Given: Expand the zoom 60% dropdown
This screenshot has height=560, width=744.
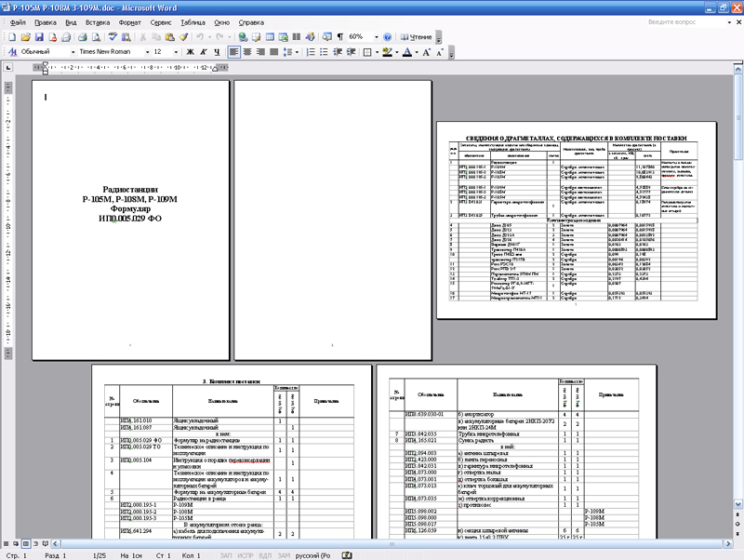Looking at the screenshot, I should point(376,37).
